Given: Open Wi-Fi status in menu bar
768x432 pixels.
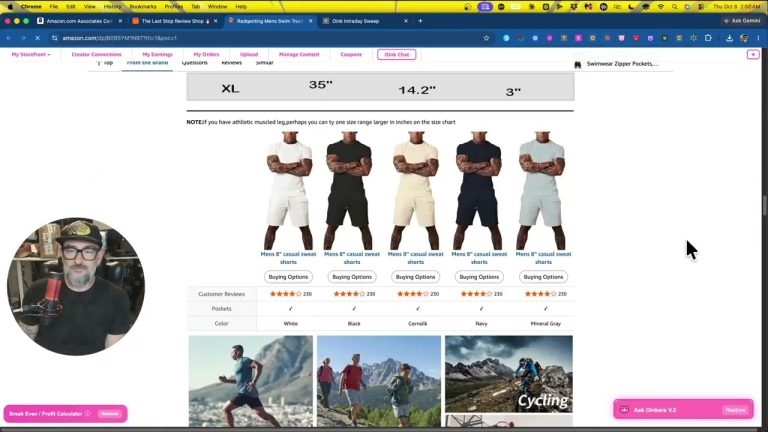Looking at the screenshot, I should click(660, 7).
